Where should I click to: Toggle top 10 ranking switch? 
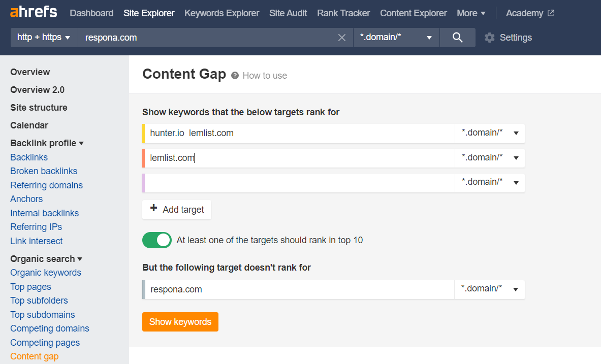tap(157, 240)
